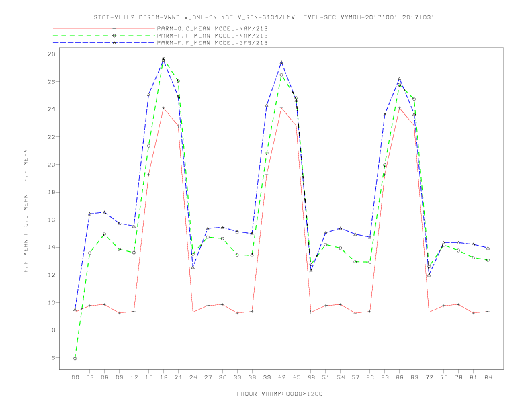Click x-axis forecast hour label 30
This screenshot has height=411, width=532.
pyautogui.click(x=222, y=377)
